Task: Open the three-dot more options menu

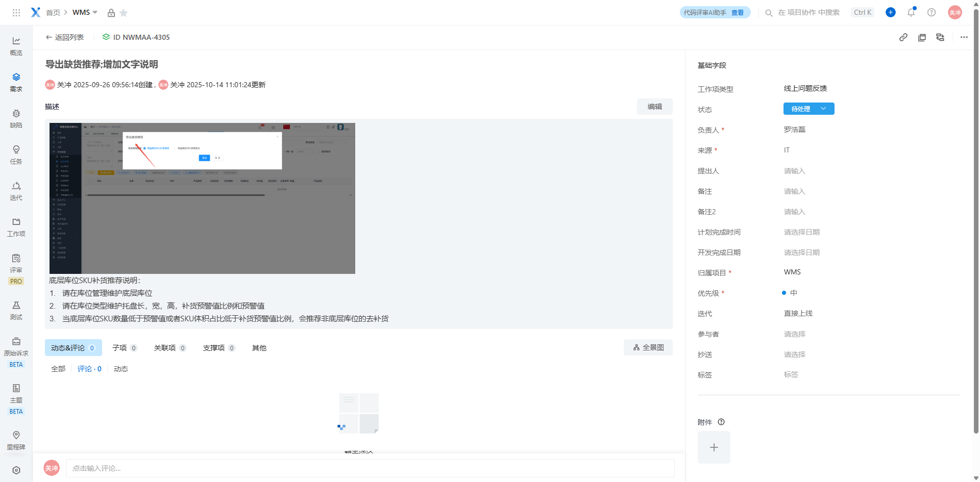Action: (x=964, y=37)
